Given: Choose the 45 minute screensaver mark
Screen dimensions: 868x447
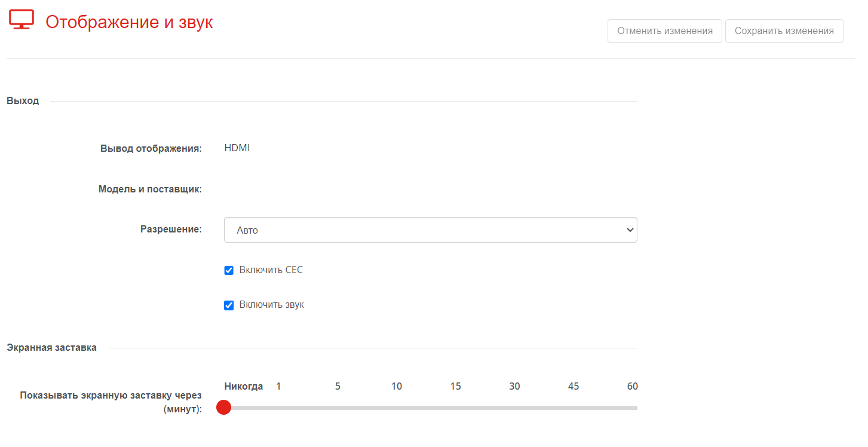Looking at the screenshot, I should point(573,386).
